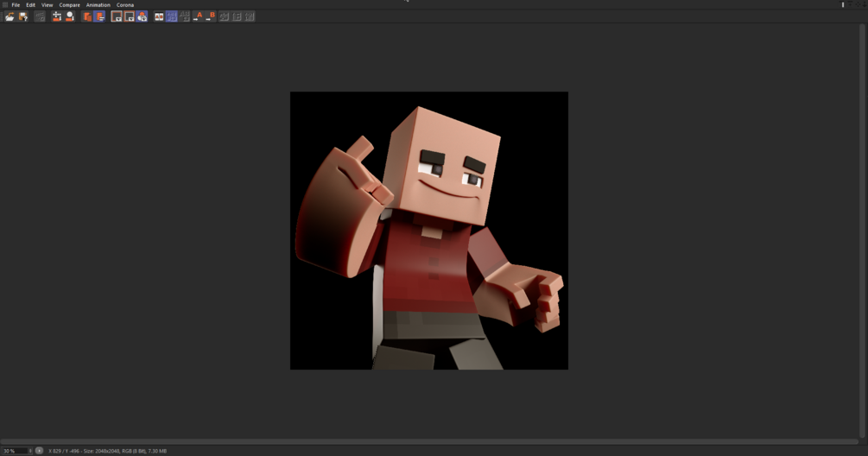Viewport: 868px width, 456px height.
Task: Click the greyed AB swap icon
Action: [x=184, y=16]
